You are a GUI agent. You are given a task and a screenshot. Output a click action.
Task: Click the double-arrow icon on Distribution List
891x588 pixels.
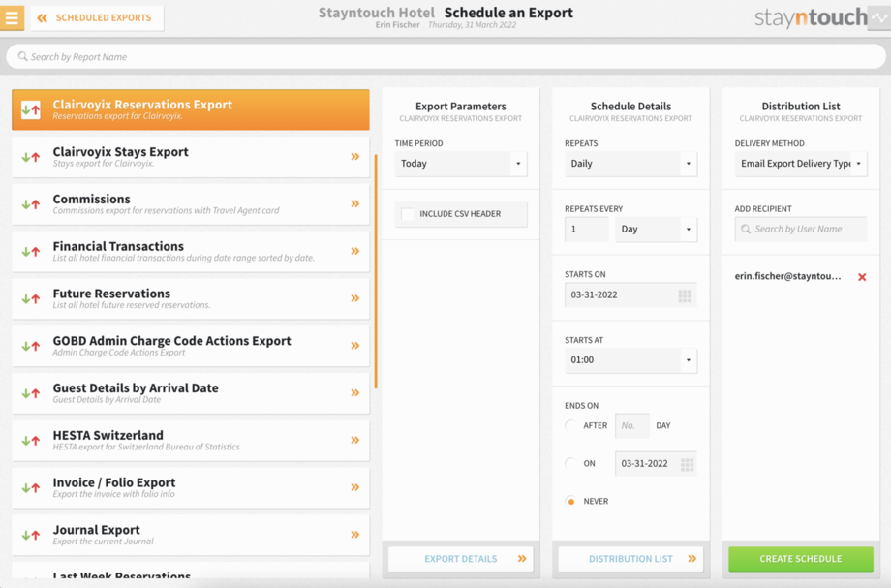coord(691,559)
